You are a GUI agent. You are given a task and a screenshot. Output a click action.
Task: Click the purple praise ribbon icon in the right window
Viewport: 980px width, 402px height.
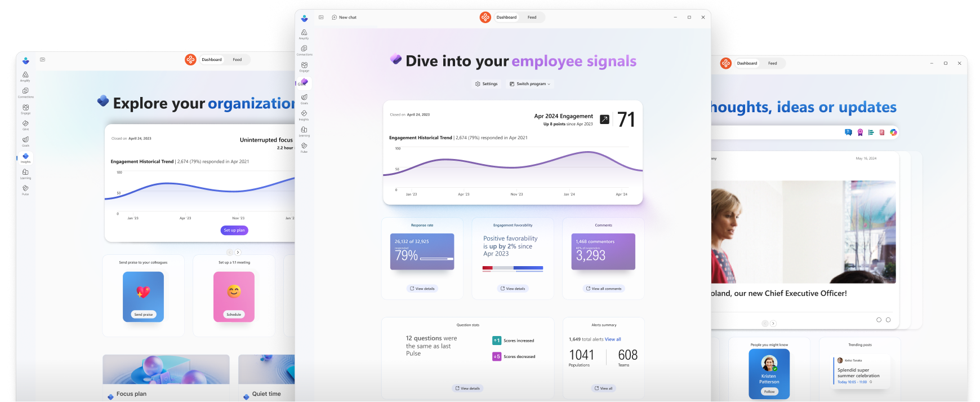tap(860, 132)
